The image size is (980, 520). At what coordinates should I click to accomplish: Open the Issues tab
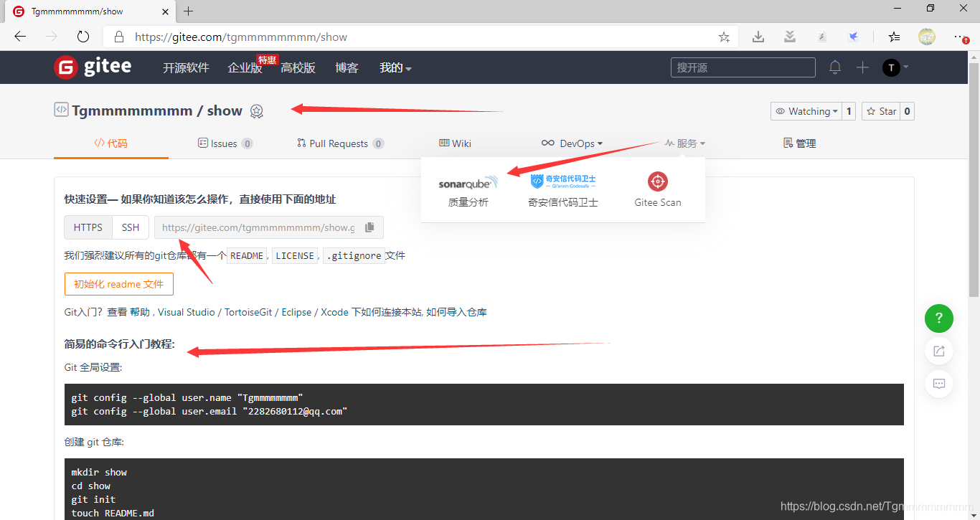click(225, 143)
